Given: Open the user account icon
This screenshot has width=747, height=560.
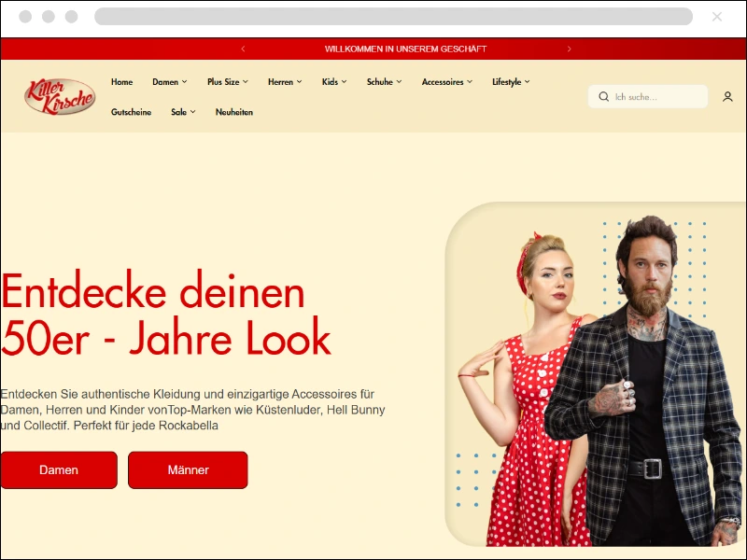Looking at the screenshot, I should click(x=727, y=97).
